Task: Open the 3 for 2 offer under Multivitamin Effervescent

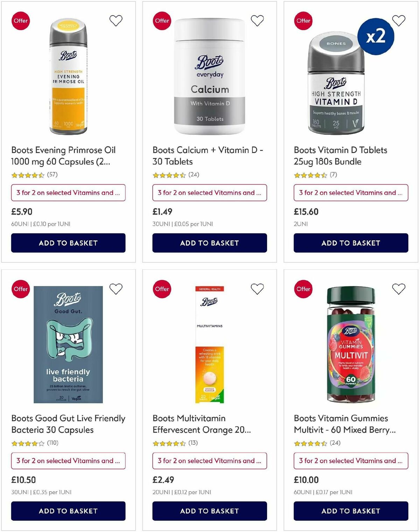Action: [x=209, y=461]
